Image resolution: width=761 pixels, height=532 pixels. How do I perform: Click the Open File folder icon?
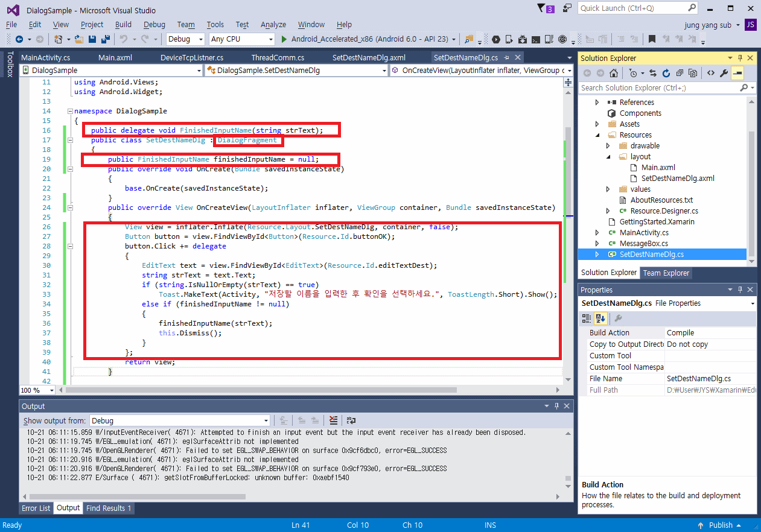79,39
